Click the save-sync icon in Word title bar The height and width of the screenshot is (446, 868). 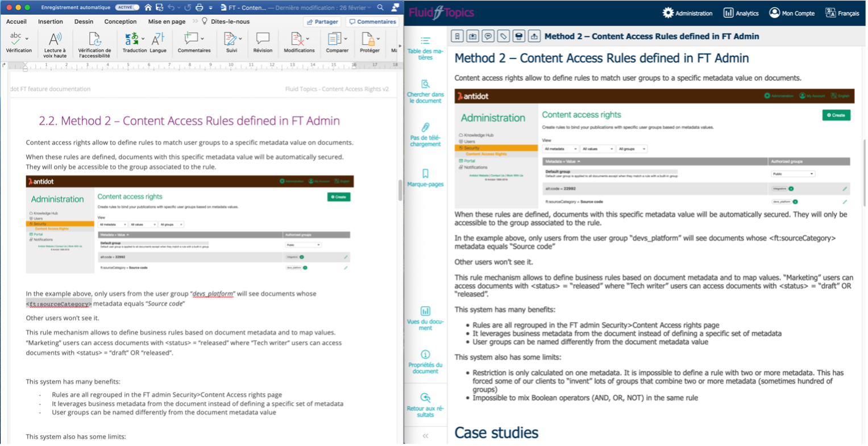pos(160,7)
